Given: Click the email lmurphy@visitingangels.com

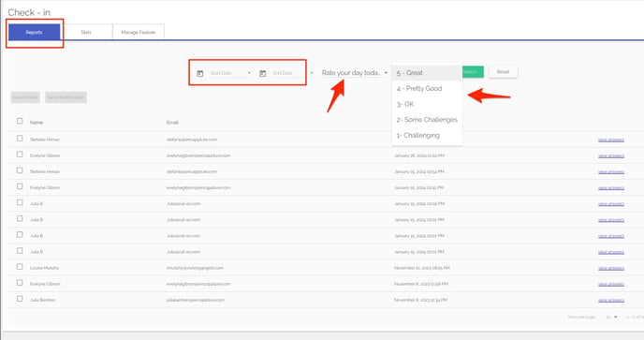Looking at the screenshot, I should tap(195, 268).
